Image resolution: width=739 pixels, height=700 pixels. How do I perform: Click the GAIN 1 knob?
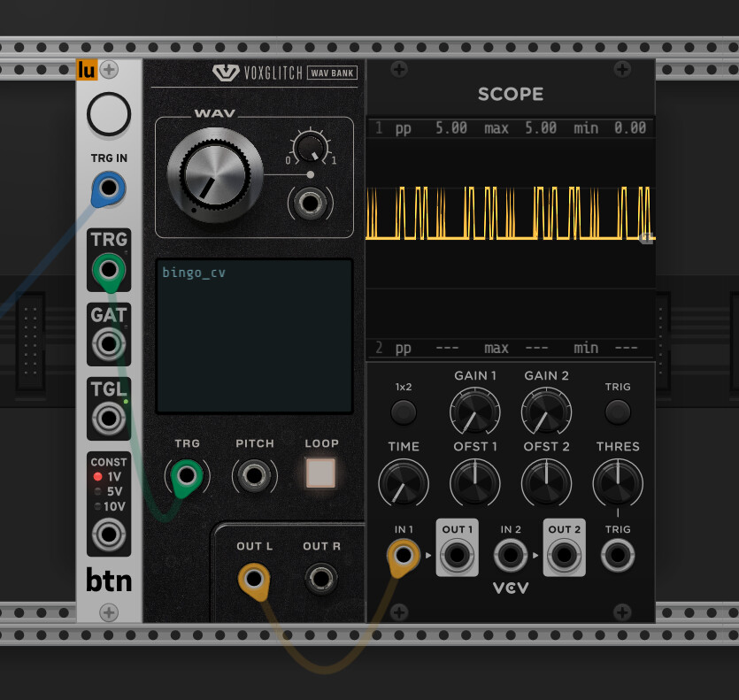coord(474,411)
